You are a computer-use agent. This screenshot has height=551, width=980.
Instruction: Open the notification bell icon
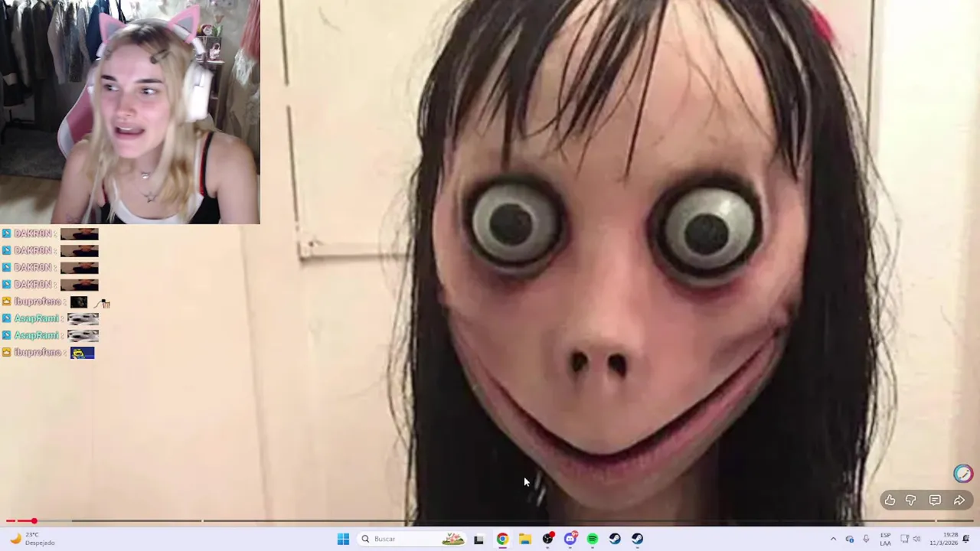966,539
